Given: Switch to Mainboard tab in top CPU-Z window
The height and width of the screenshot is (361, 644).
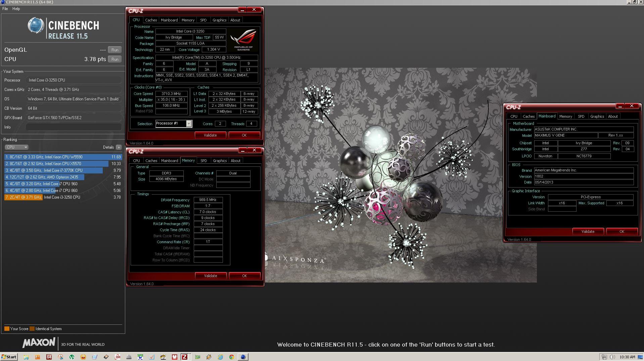Looking at the screenshot, I should point(169,20).
